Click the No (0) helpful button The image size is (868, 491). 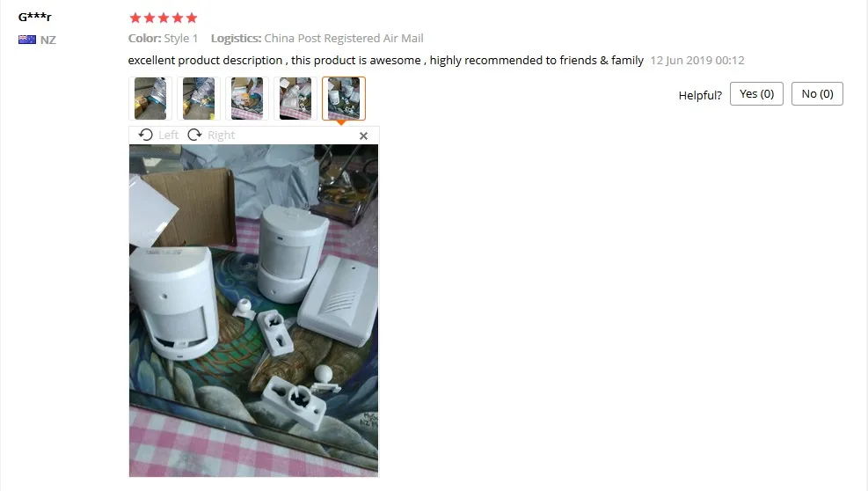coord(817,93)
